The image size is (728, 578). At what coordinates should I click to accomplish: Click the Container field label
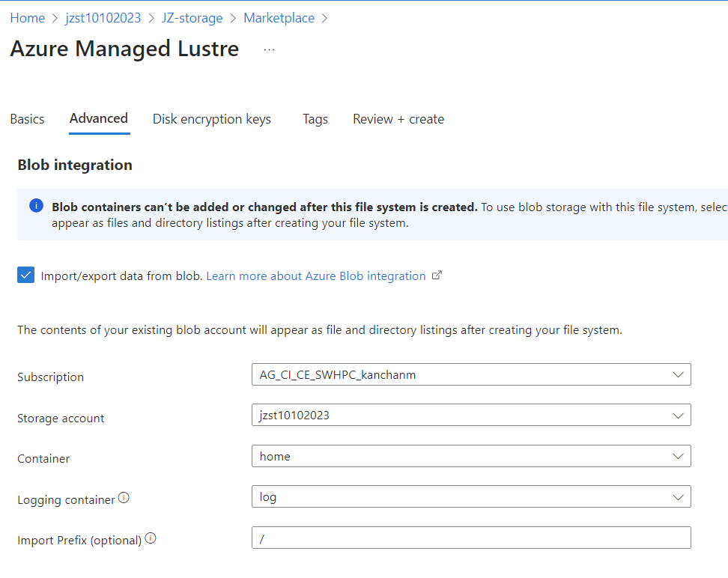pos(43,459)
